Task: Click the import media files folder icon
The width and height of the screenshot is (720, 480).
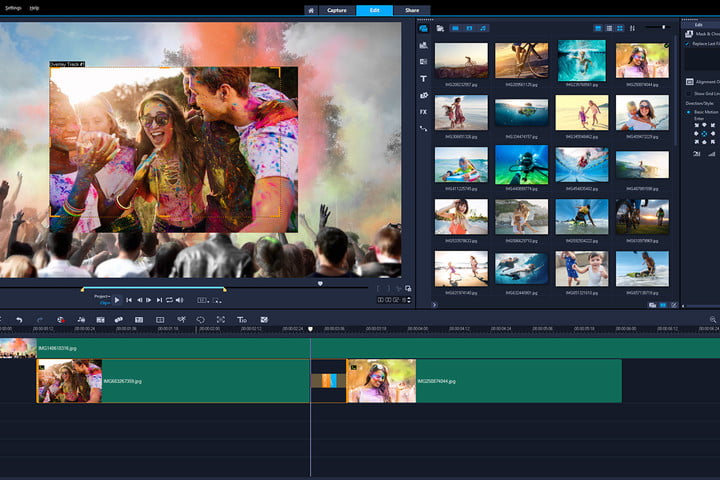Action: [x=440, y=28]
